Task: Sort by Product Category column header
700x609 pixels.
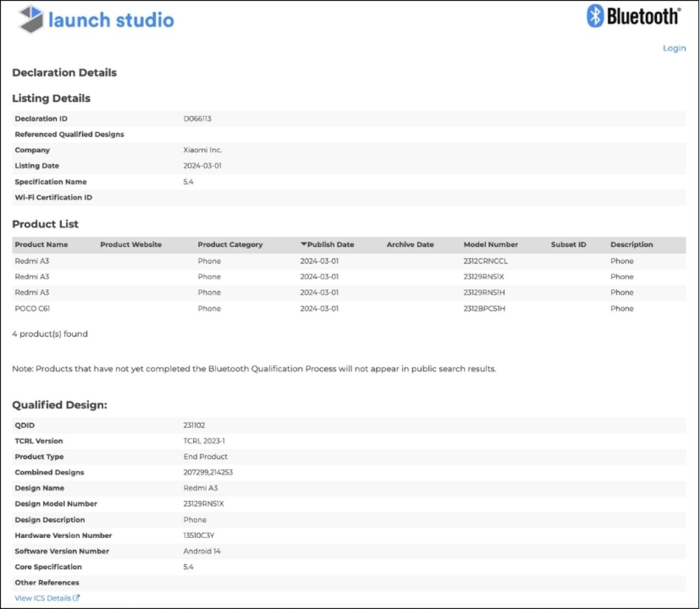Action: coord(230,244)
